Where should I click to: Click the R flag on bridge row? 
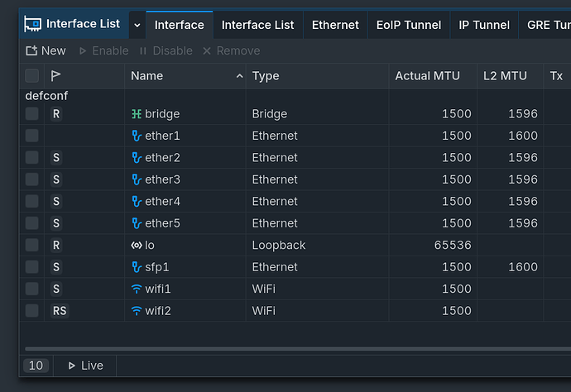click(56, 114)
